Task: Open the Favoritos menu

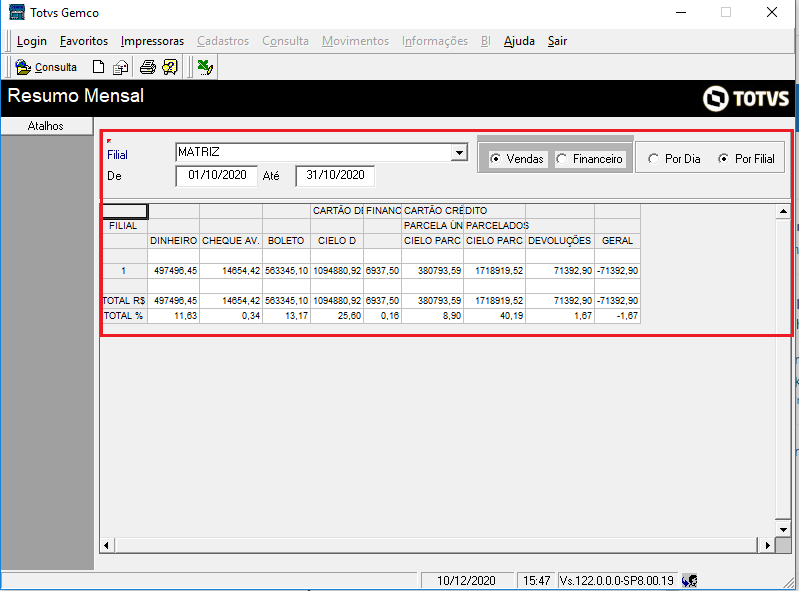Action: click(x=84, y=41)
